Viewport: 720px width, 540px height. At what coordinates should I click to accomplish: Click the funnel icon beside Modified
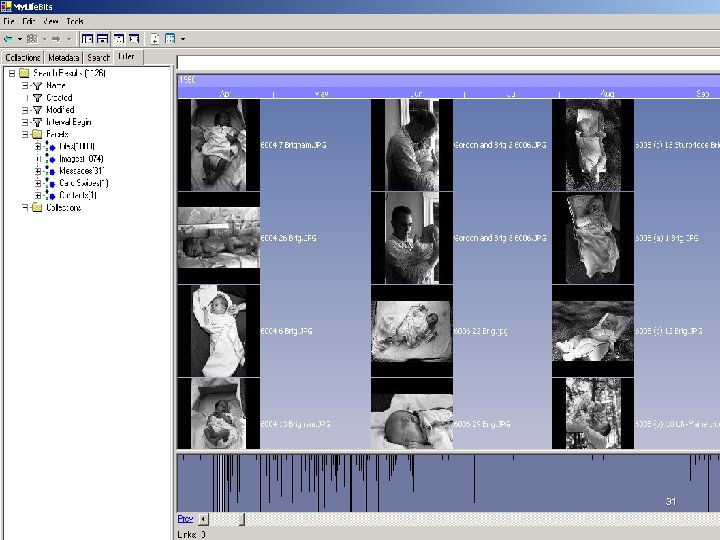[x=38, y=110]
